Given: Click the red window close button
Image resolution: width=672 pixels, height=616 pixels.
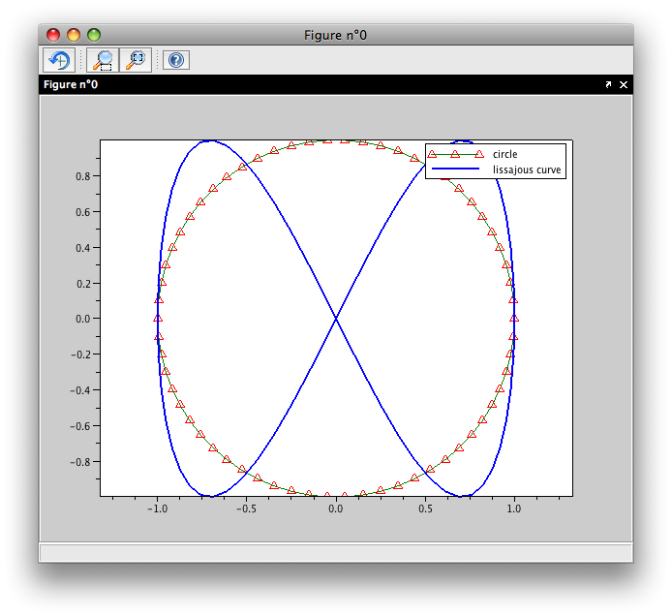Looking at the screenshot, I should click(53, 35).
